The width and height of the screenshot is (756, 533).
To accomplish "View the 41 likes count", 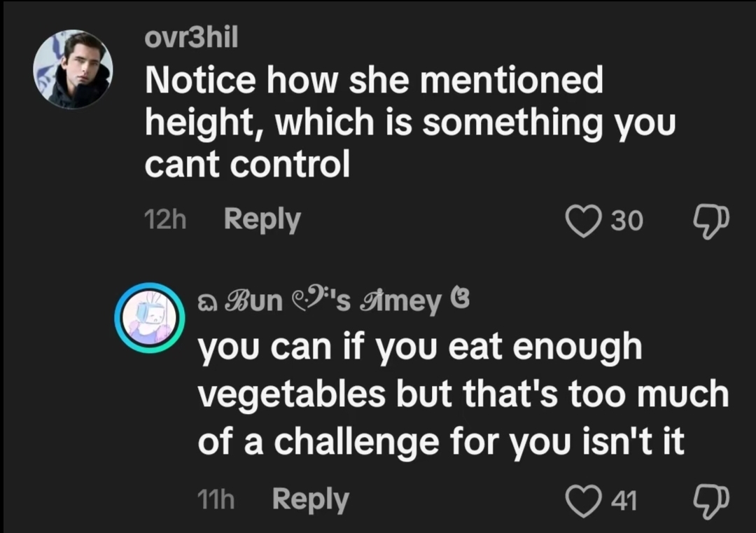I will tap(624, 501).
